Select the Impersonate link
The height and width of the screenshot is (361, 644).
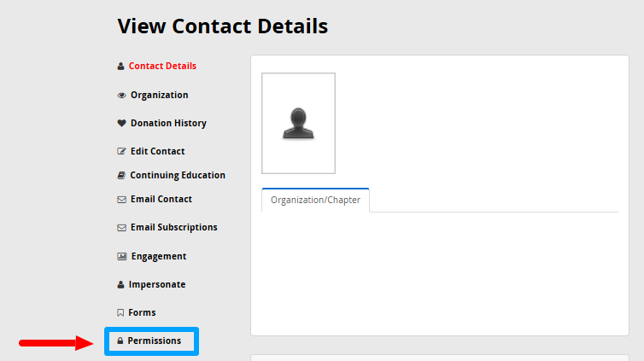point(157,285)
